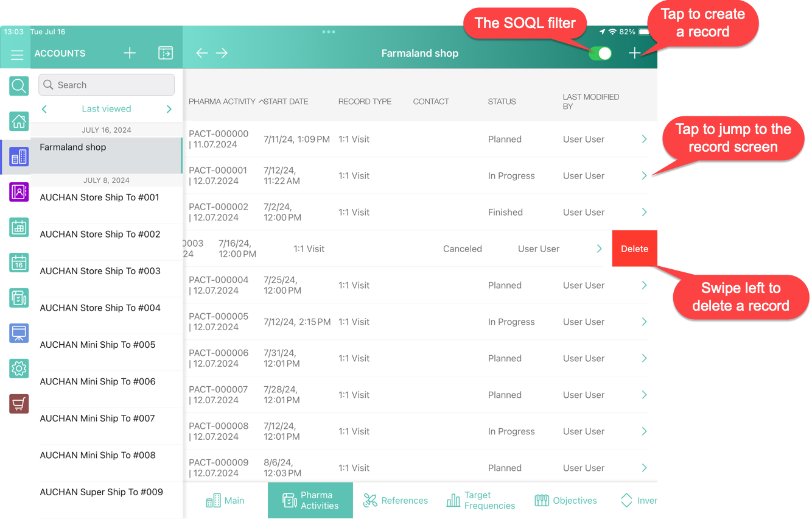Toggle the SOQL filter switch
Screen dimensions: 812x519
pyautogui.click(x=600, y=54)
